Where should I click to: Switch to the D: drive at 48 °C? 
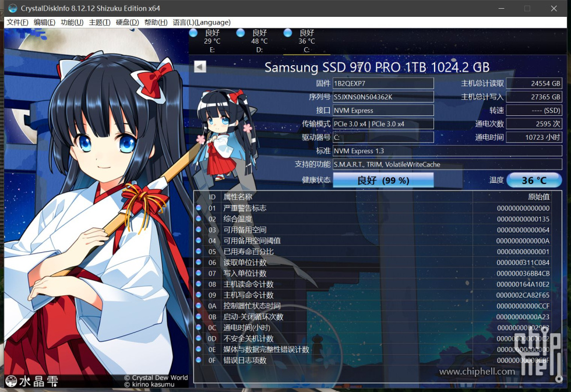click(259, 41)
